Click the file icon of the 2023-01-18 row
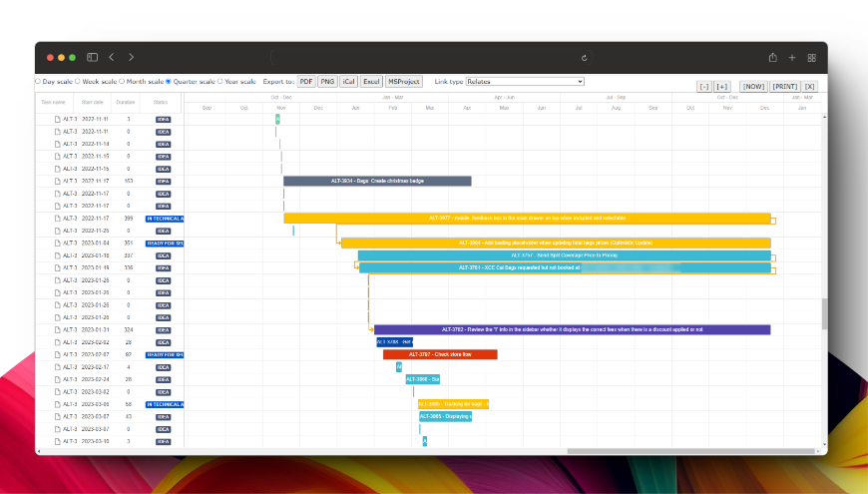 coord(57,255)
